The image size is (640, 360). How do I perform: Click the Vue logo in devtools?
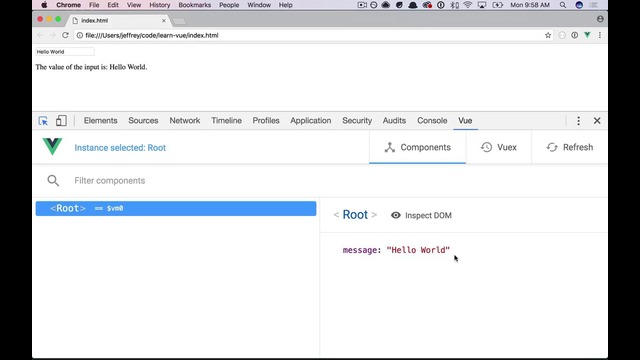(x=52, y=147)
